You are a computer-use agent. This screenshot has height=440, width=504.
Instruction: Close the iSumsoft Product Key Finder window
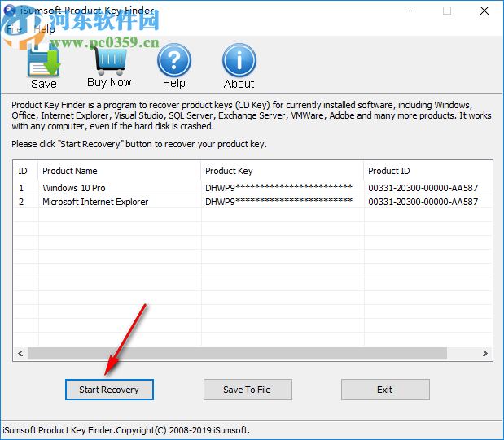(484, 11)
